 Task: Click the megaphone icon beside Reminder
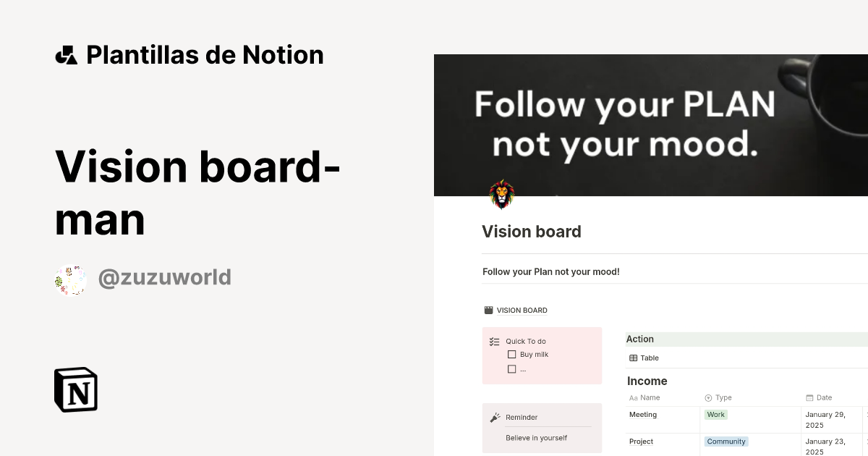pos(493,417)
